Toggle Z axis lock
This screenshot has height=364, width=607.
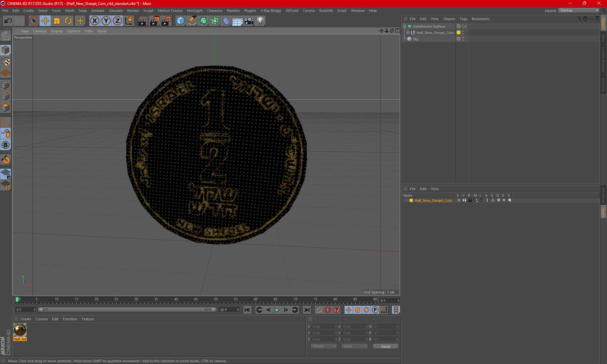tap(117, 21)
